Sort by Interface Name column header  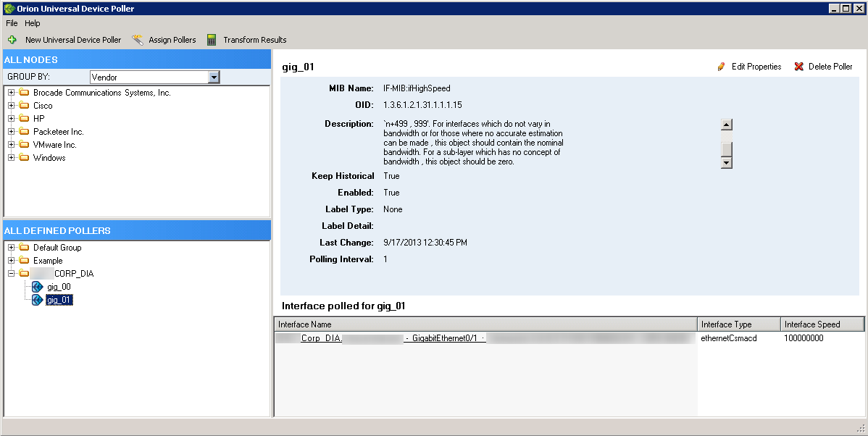486,324
